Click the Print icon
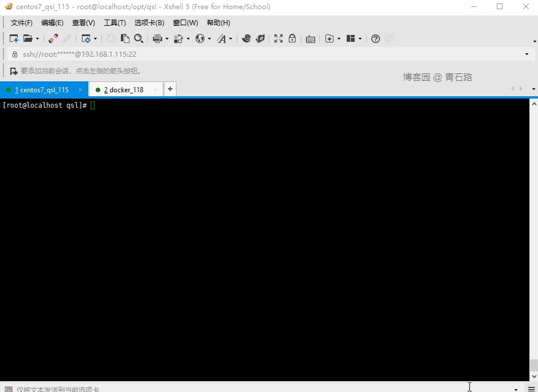The image size is (538, 392). click(158, 38)
